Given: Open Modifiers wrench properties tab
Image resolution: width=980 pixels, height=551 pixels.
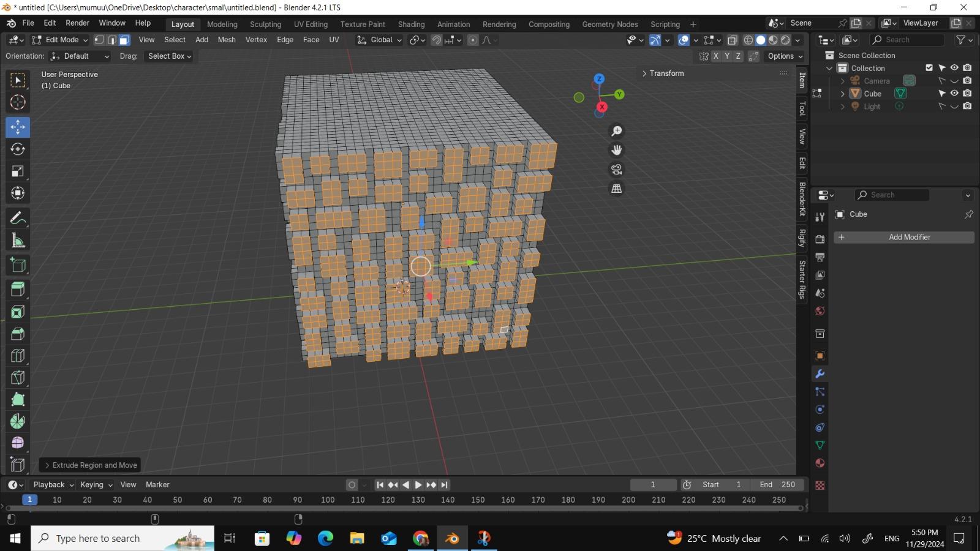Looking at the screenshot, I should click(x=820, y=373).
